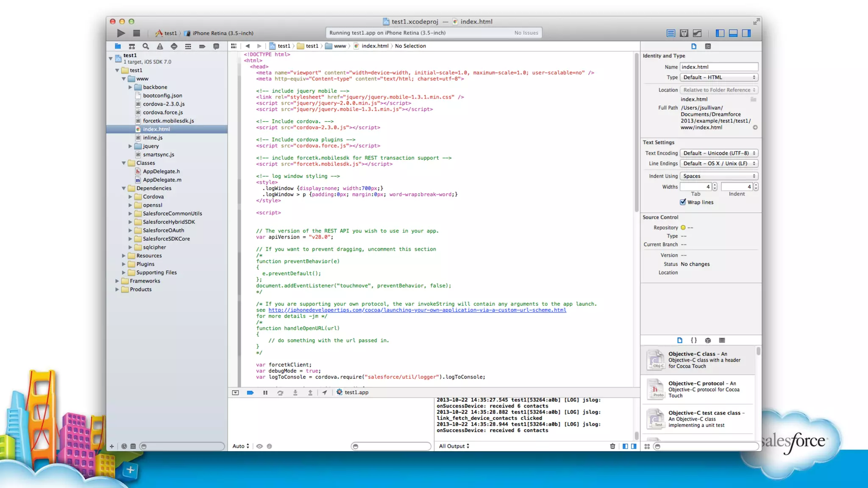Show variables view pane toggle
The width and height of the screenshot is (868, 488).
(625, 446)
